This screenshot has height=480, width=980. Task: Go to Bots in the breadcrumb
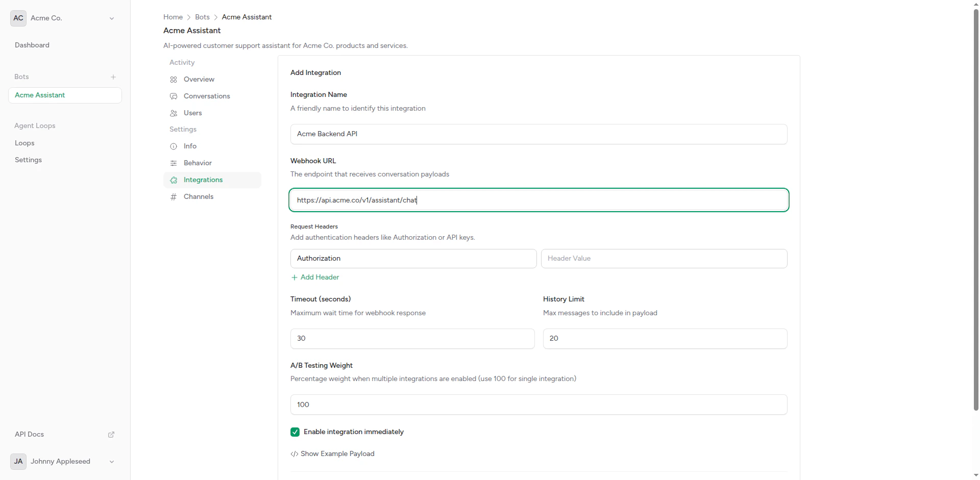[x=202, y=17]
